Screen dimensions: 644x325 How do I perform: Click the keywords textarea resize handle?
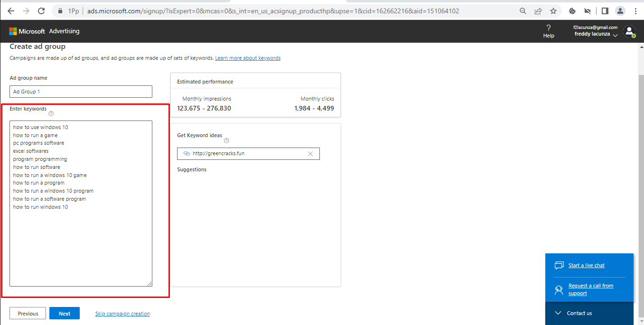coord(149,284)
